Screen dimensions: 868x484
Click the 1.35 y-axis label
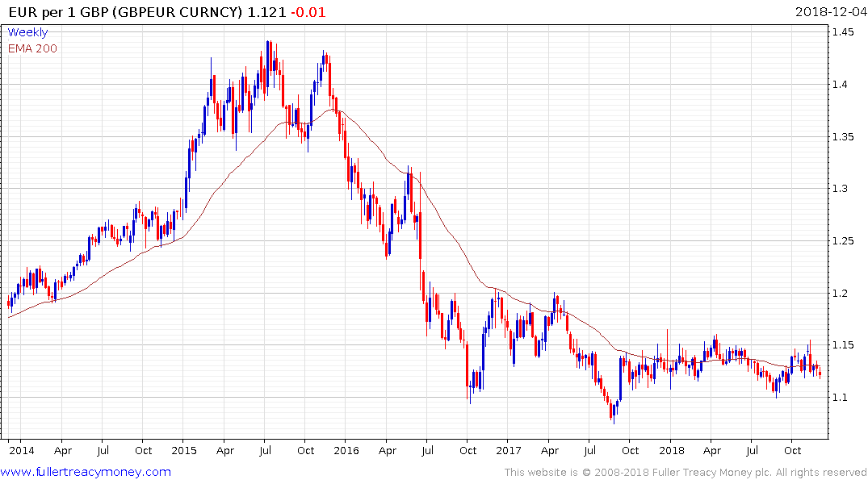(x=843, y=136)
